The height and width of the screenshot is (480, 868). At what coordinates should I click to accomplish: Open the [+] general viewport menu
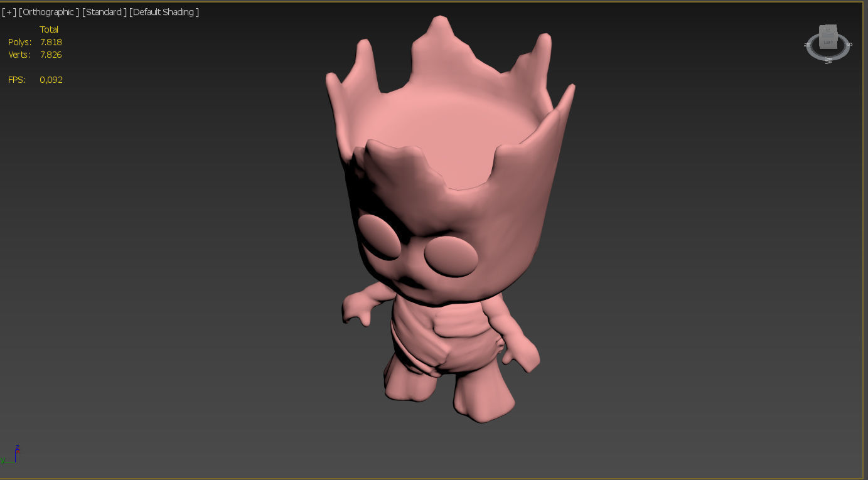coord(9,11)
